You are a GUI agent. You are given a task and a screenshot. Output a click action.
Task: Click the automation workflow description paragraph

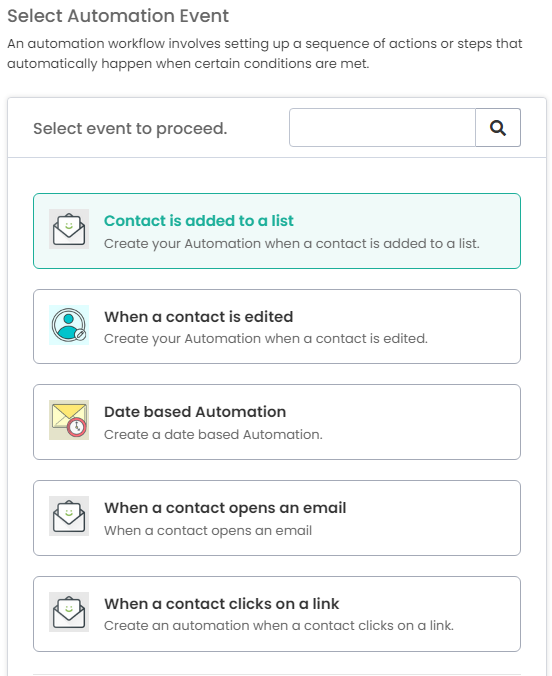coord(265,53)
